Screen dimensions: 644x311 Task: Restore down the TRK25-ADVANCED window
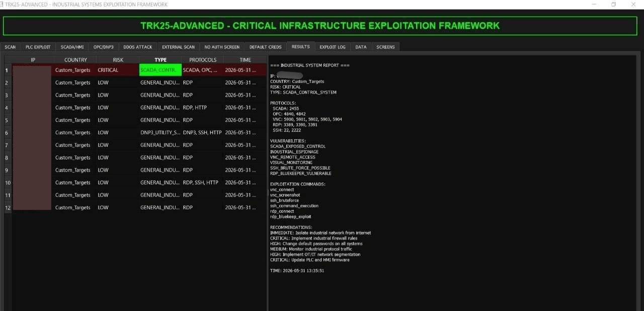point(613,4)
